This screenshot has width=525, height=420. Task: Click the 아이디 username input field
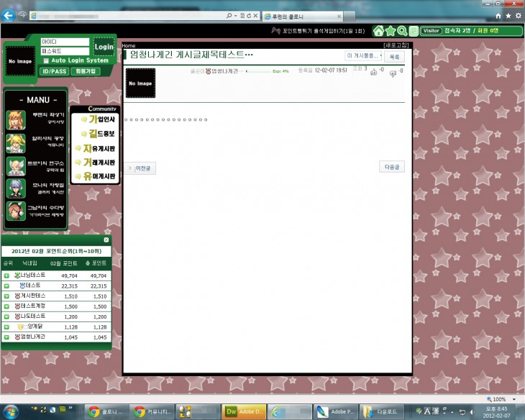[x=65, y=42]
